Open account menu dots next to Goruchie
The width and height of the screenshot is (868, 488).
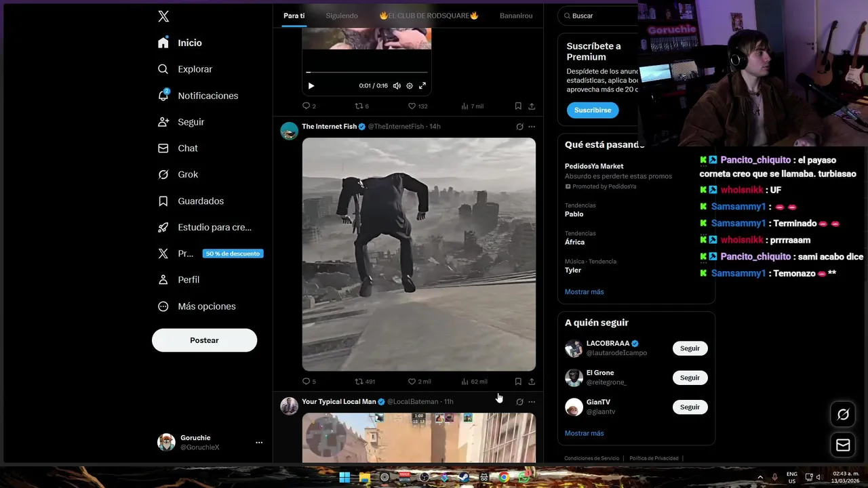click(259, 443)
